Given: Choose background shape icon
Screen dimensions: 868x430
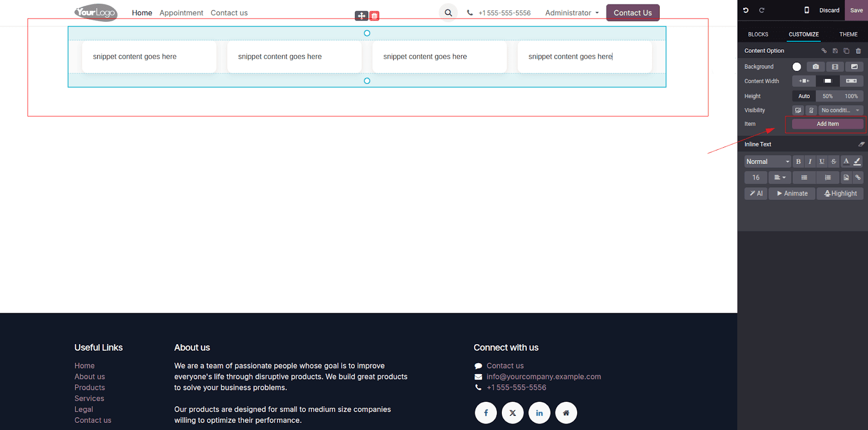Looking at the screenshot, I should point(854,67).
